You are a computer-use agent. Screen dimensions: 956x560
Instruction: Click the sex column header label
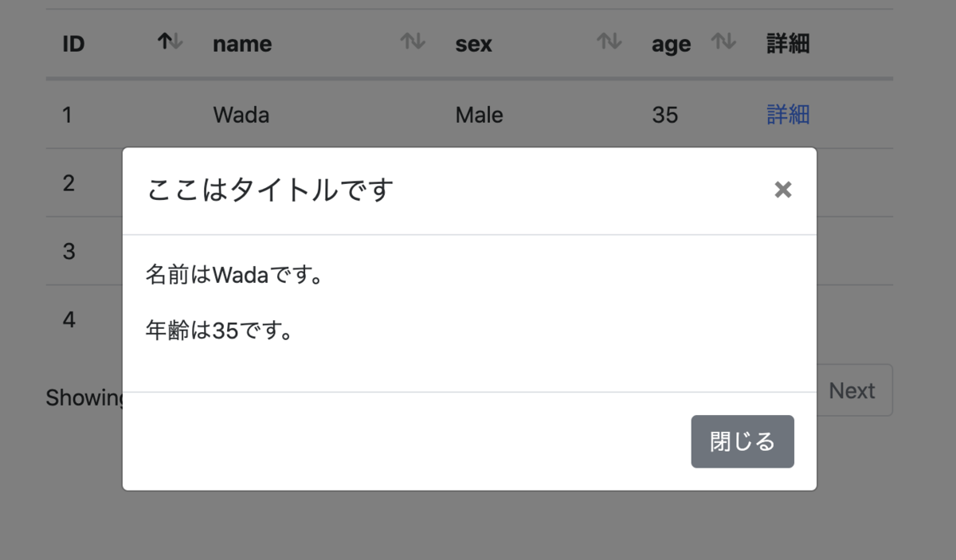click(x=474, y=44)
